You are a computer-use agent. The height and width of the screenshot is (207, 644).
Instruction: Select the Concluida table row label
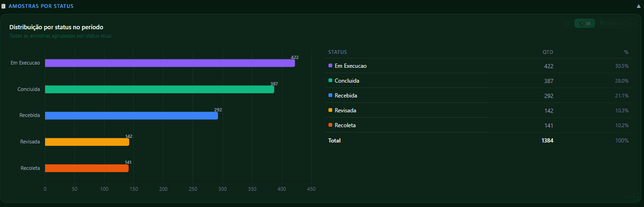pos(347,81)
